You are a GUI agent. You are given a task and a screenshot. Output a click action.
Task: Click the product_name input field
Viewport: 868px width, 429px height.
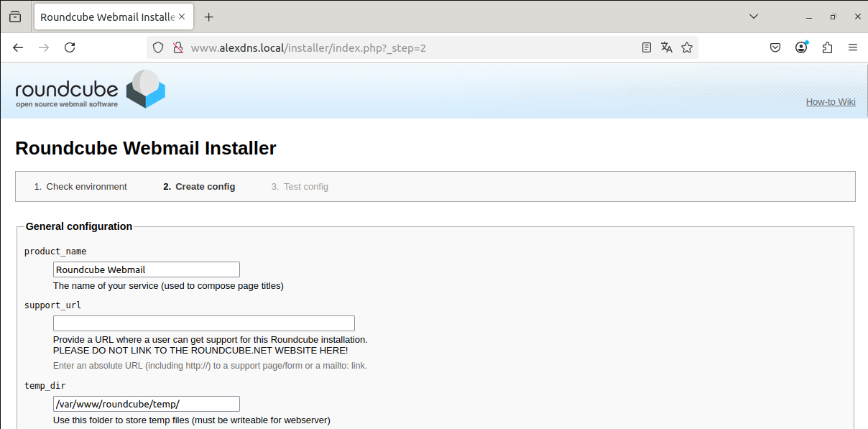147,269
